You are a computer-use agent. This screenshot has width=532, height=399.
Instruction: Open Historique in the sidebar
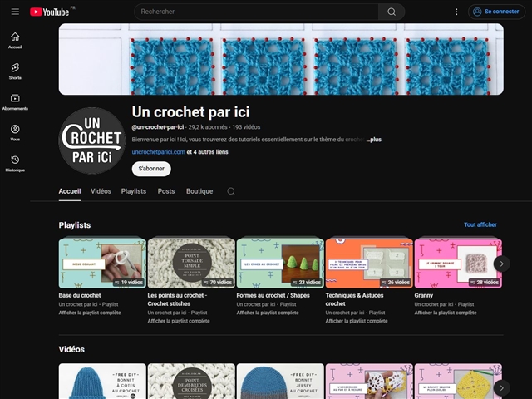pyautogui.click(x=15, y=164)
